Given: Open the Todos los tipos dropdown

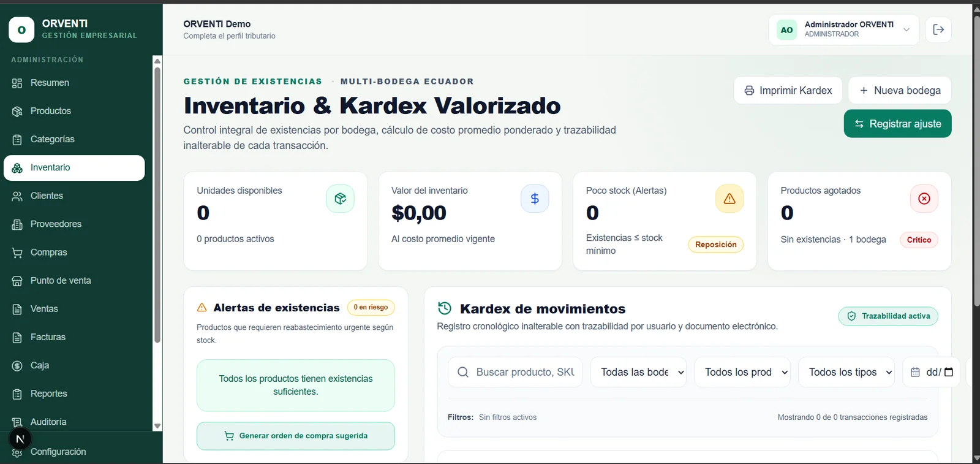Looking at the screenshot, I should (x=846, y=372).
